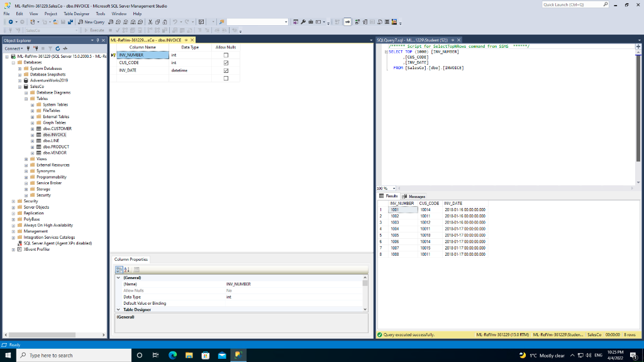Expand the AdventureWorks2019 database node
This screenshot has width=644, height=362.
[x=19, y=81]
